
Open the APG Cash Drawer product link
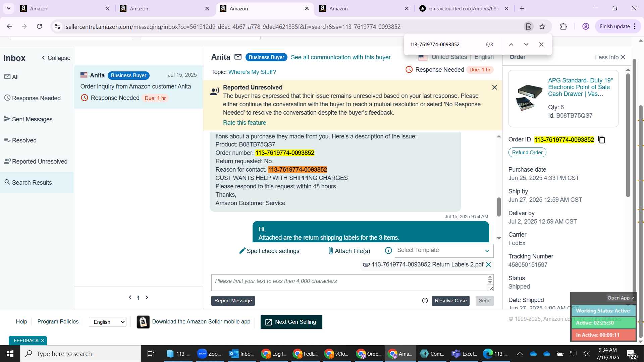pos(580,87)
